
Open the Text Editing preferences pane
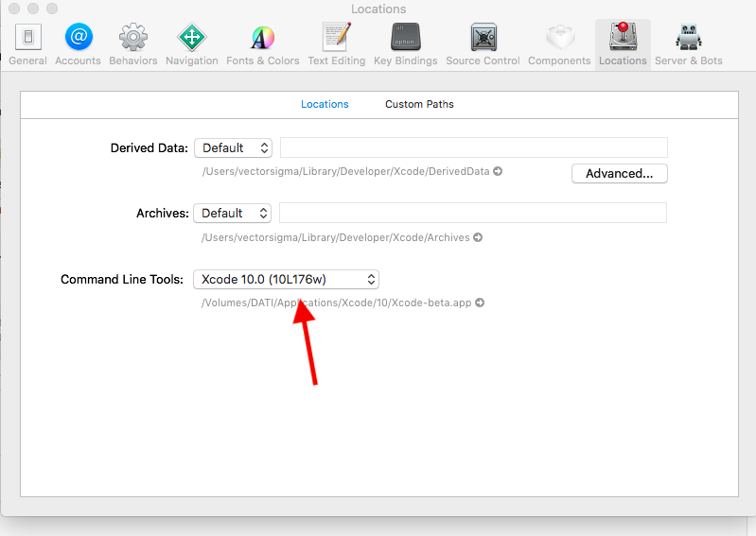337,44
